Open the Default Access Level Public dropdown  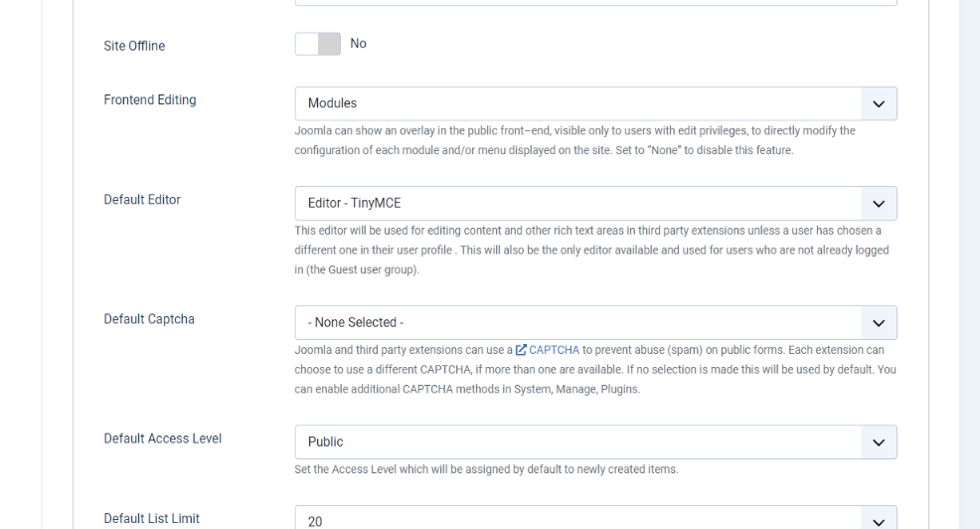pos(595,442)
